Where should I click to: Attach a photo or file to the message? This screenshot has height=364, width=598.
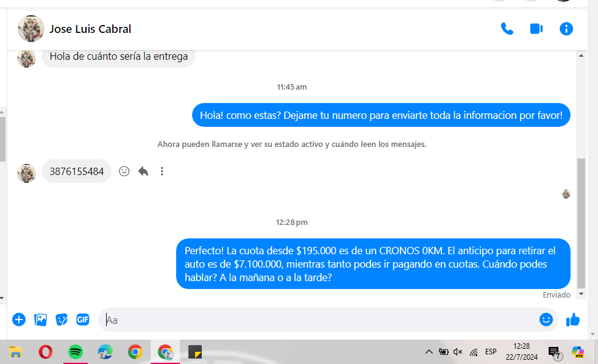[x=41, y=319]
